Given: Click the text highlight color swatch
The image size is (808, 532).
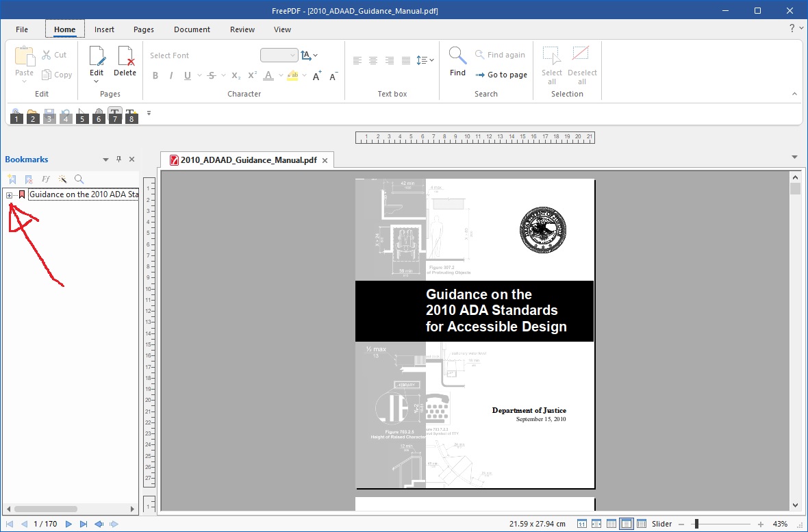Looking at the screenshot, I should (292, 76).
